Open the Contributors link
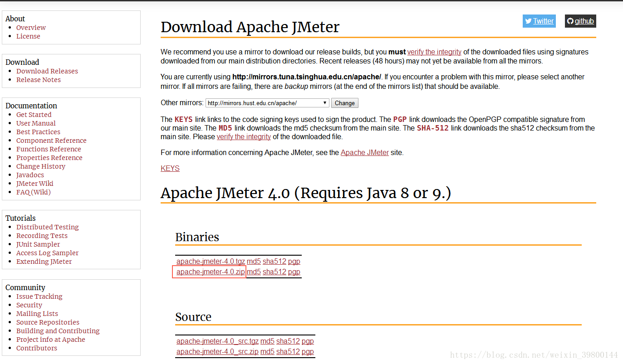The image size is (623, 364). [x=37, y=348]
